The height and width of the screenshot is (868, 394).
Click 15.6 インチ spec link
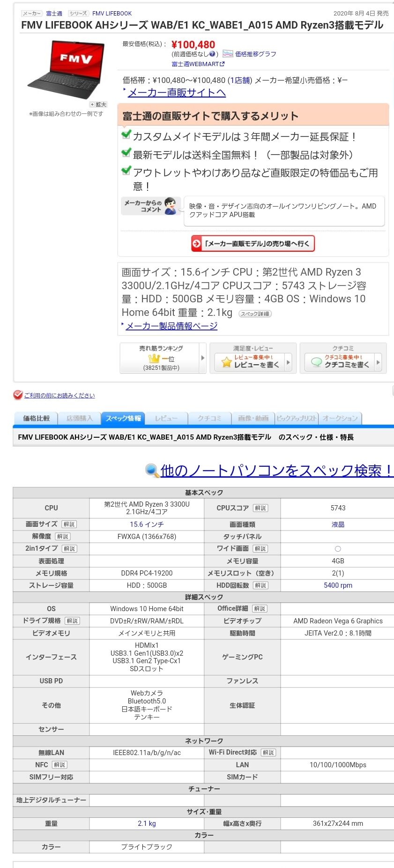147,524
